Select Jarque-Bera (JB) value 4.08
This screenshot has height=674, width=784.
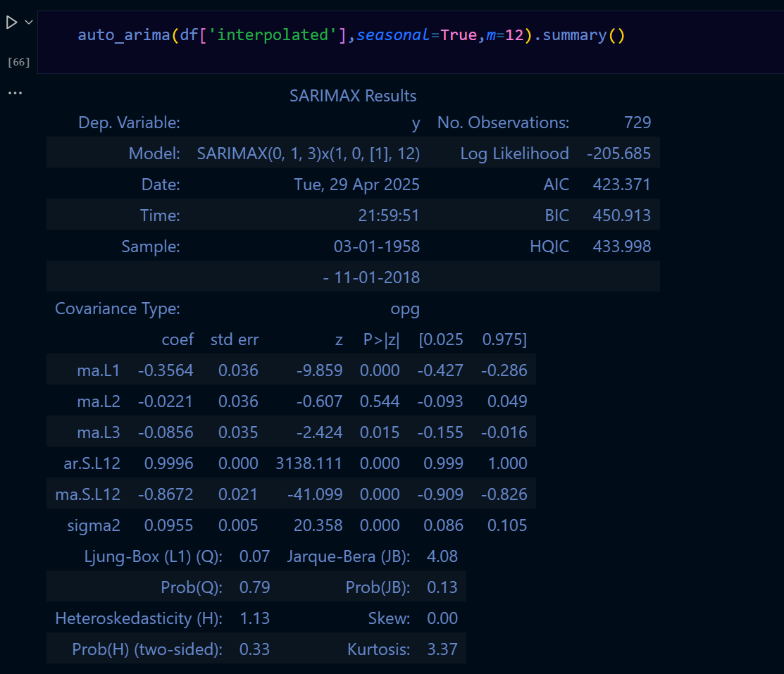coord(442,556)
